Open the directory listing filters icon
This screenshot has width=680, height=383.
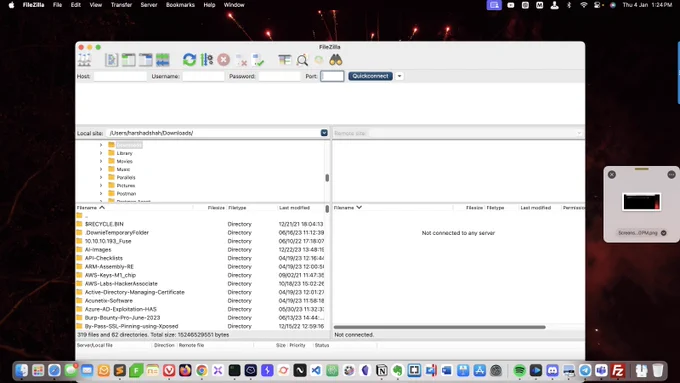[x=284, y=60]
